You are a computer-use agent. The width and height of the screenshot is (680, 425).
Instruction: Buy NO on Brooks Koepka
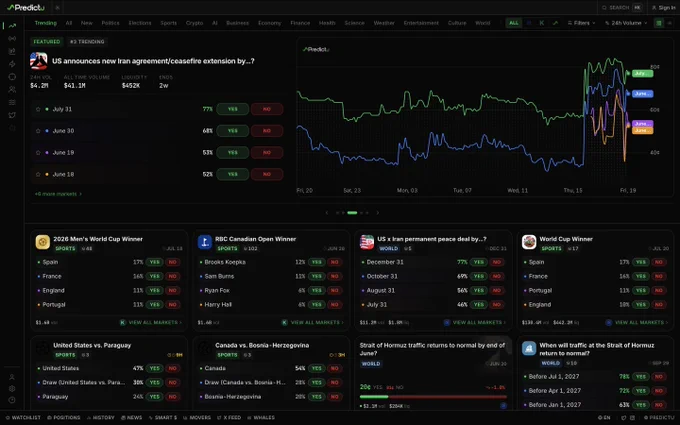334,262
